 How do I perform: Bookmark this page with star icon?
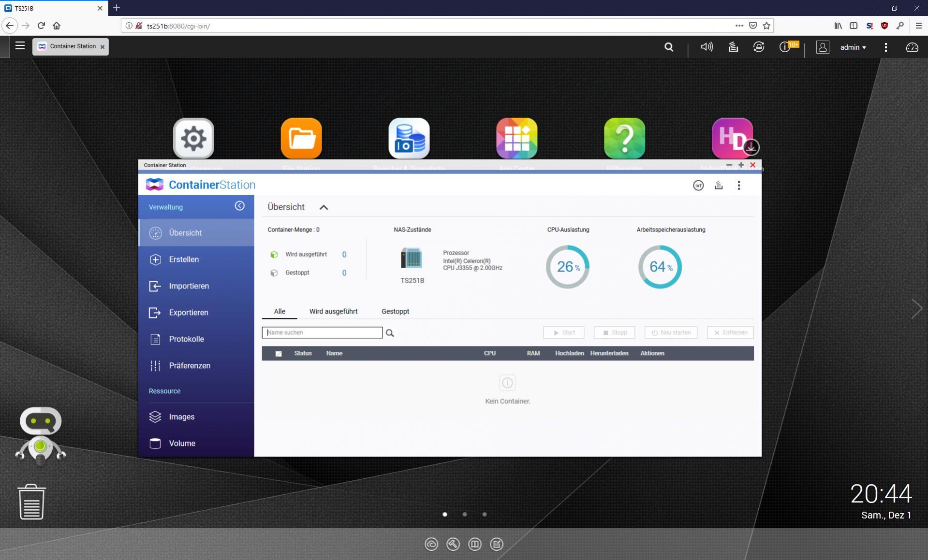[766, 26]
